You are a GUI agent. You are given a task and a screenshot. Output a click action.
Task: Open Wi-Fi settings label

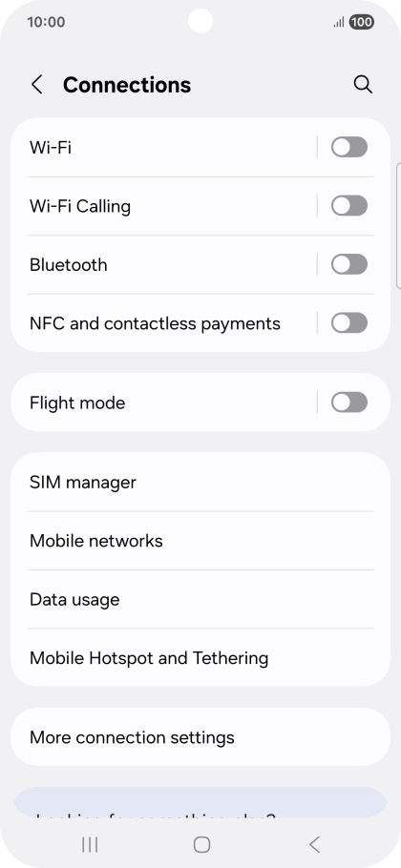51,148
